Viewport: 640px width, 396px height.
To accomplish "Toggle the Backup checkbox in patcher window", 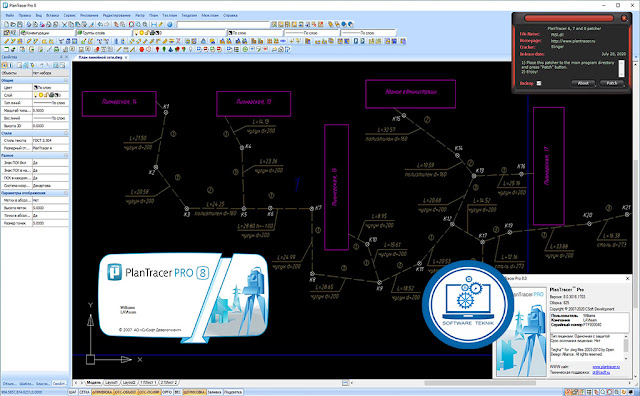I will (539, 83).
